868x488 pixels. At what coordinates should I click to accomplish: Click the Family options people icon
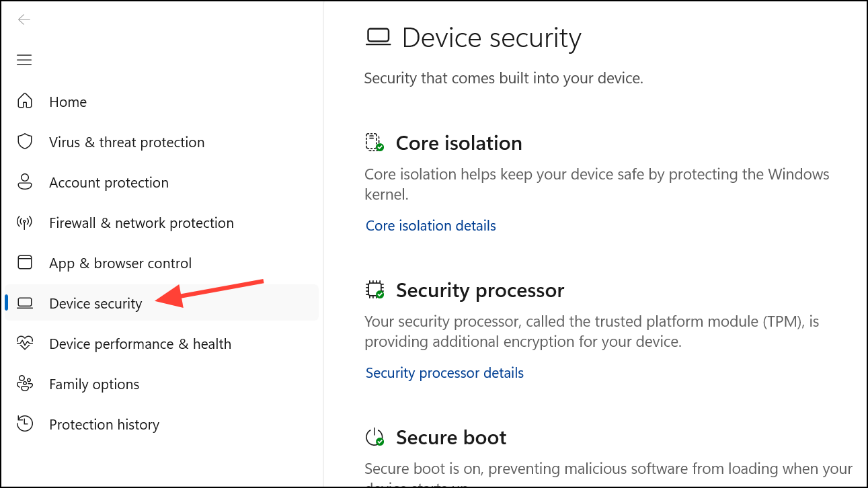[x=24, y=383]
